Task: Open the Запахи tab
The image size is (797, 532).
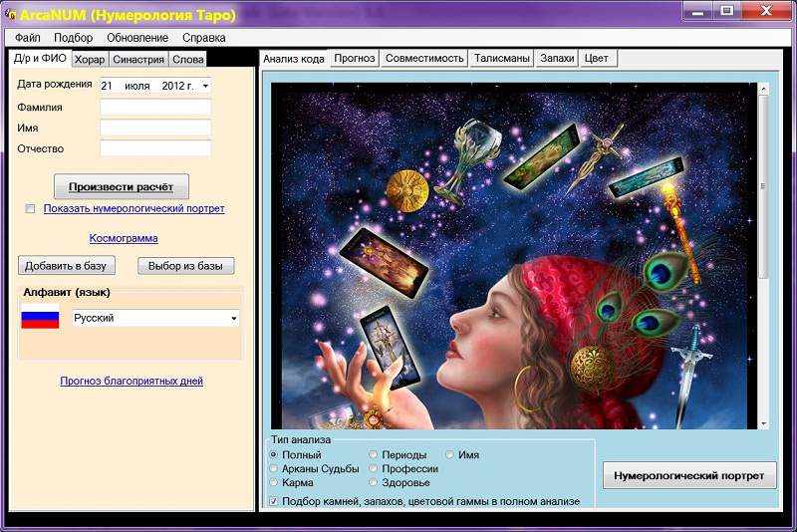Action: tap(557, 58)
